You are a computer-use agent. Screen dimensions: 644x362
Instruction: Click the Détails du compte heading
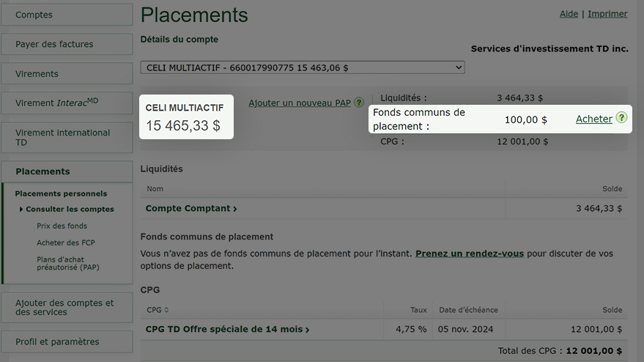coord(179,40)
